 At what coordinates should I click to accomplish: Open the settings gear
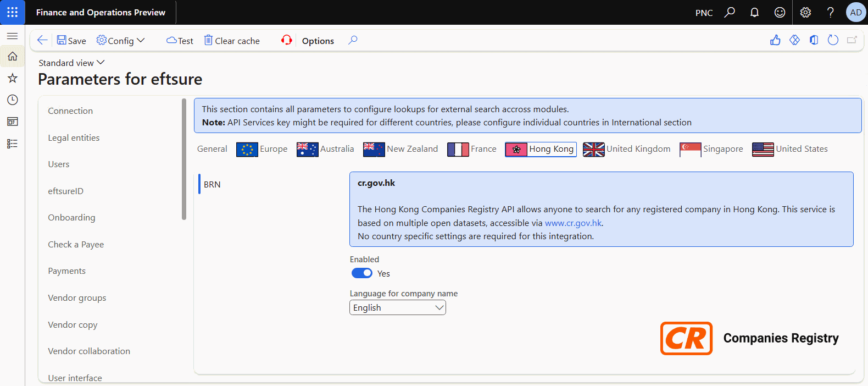[805, 12]
